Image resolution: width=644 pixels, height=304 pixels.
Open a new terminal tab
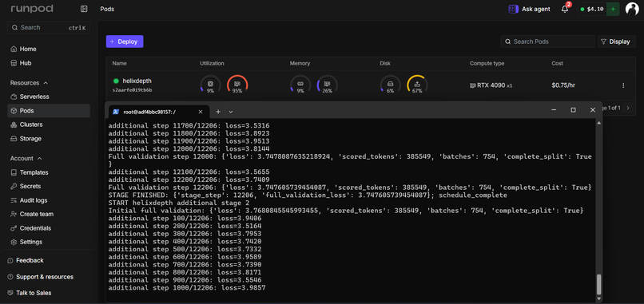coord(218,112)
